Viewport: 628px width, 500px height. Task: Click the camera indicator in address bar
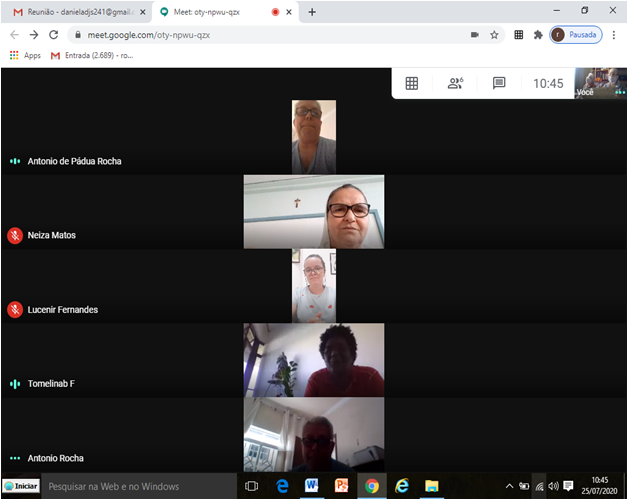point(474,34)
